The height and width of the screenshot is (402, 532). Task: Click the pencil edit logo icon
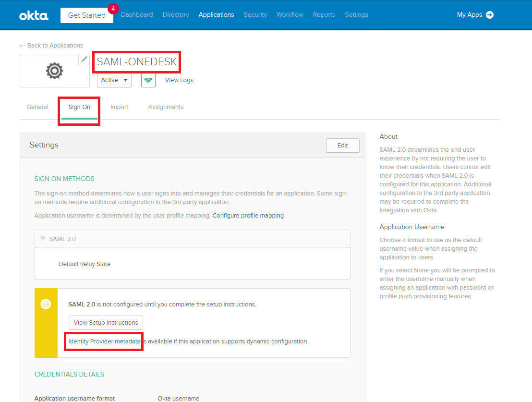tap(84, 60)
